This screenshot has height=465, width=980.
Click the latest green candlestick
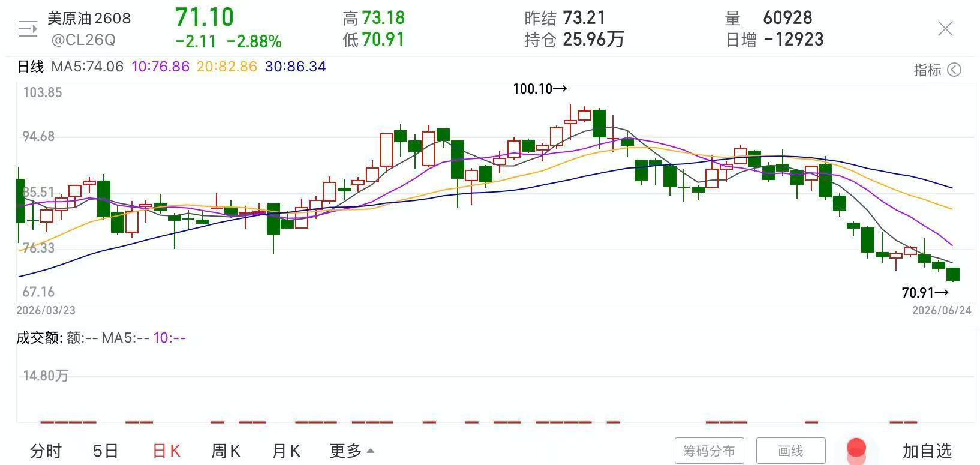(953, 274)
